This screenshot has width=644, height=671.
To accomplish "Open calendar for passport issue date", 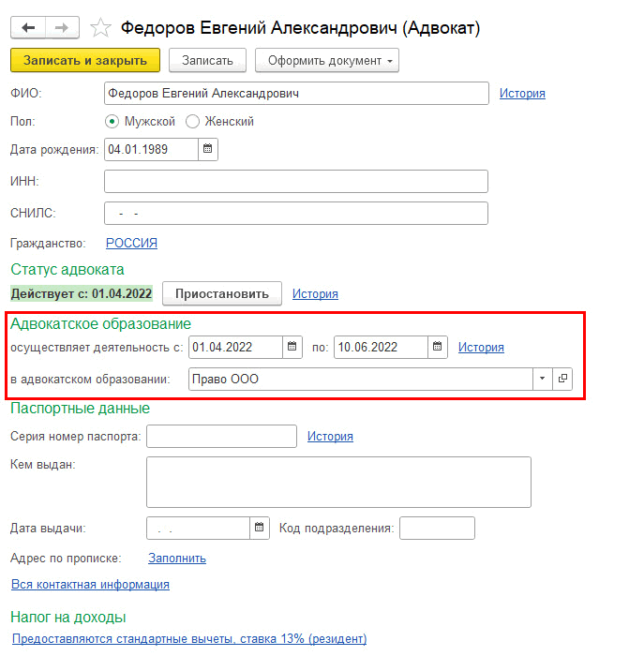I will pos(260,529).
